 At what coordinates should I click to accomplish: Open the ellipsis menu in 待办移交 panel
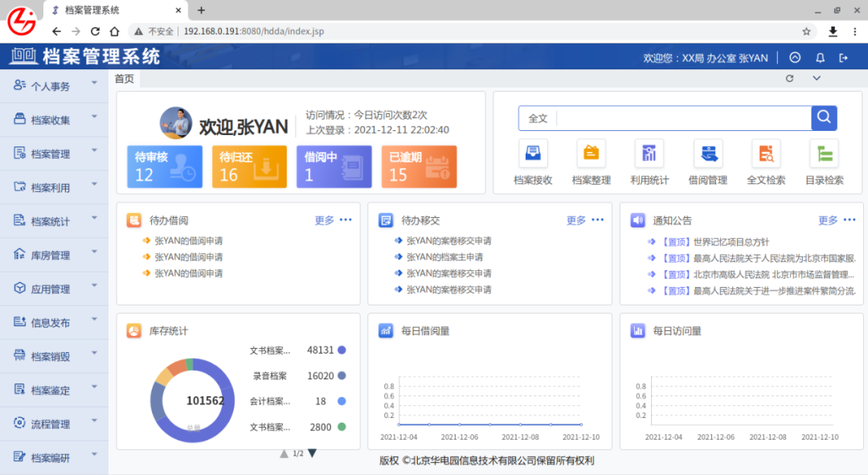point(598,219)
